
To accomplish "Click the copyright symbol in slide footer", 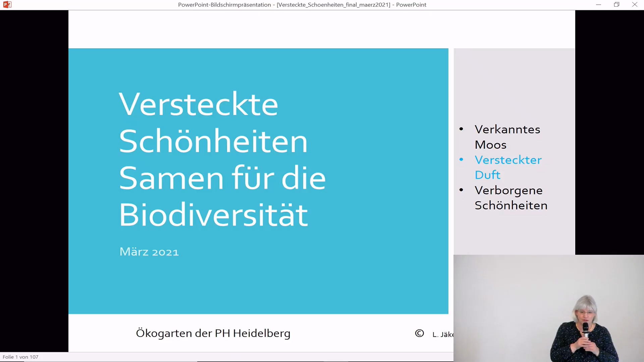I will 419,334.
